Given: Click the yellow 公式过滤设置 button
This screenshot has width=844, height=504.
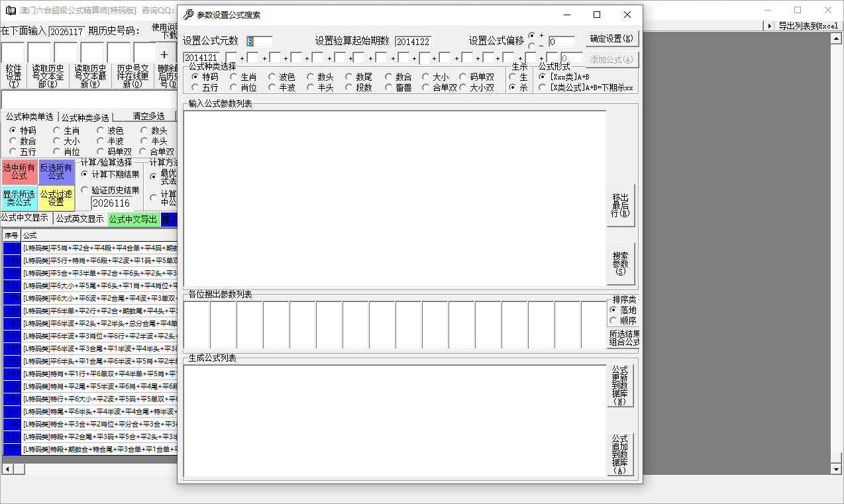Looking at the screenshot, I should [x=56, y=198].
